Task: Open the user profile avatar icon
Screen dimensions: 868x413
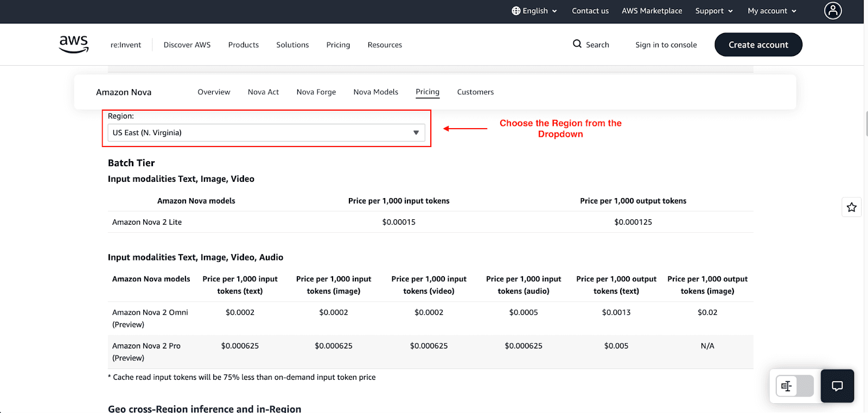Action: (x=833, y=10)
